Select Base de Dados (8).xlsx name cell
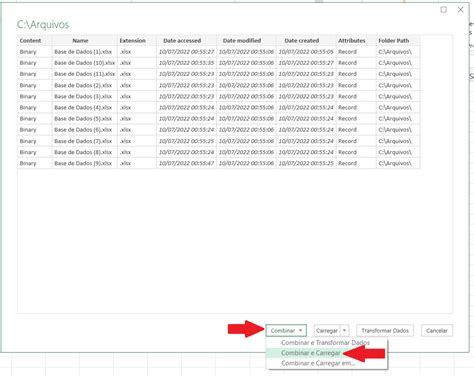Screen dimensions: 474x376 pyautogui.click(x=83, y=152)
